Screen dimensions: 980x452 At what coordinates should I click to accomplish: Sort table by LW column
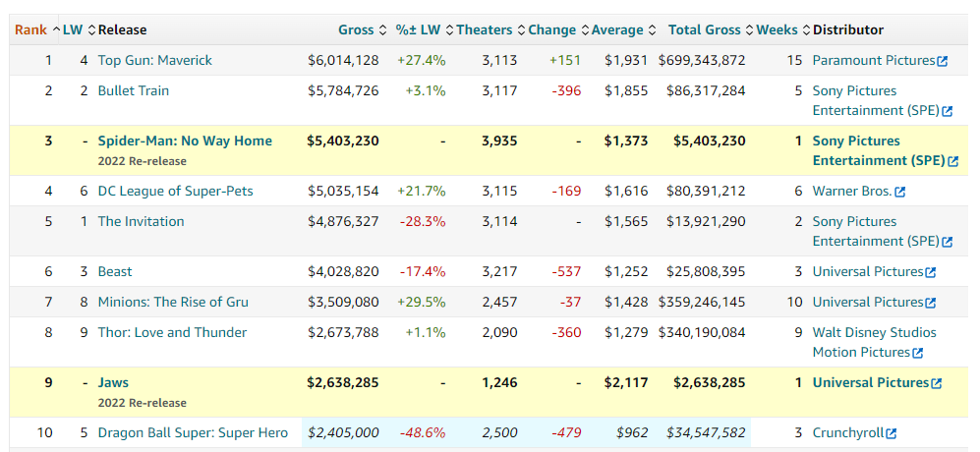[x=79, y=30]
